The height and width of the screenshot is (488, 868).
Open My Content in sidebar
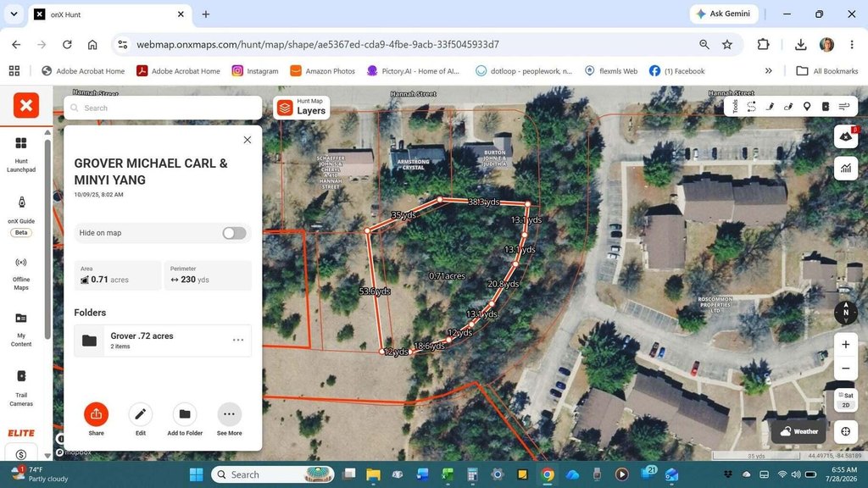point(21,330)
